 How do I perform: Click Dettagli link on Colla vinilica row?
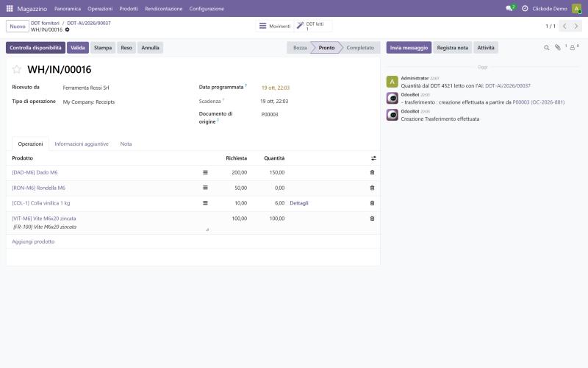(x=299, y=203)
